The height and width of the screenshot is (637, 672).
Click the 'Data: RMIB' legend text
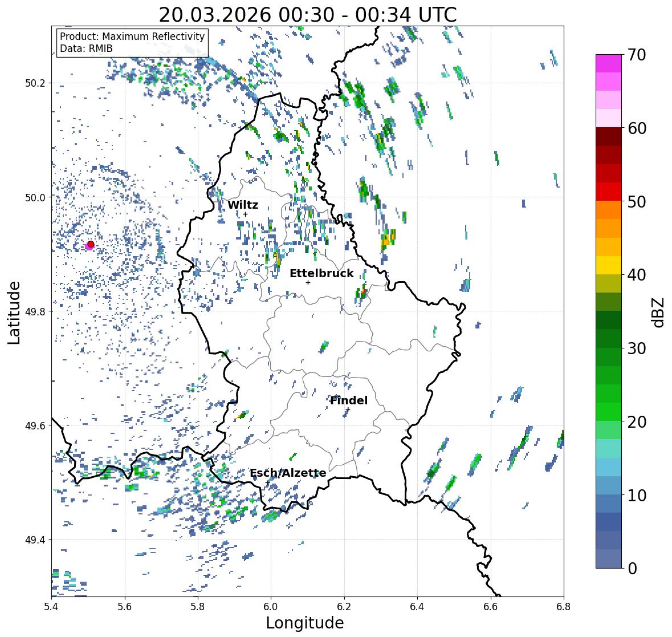[86, 48]
